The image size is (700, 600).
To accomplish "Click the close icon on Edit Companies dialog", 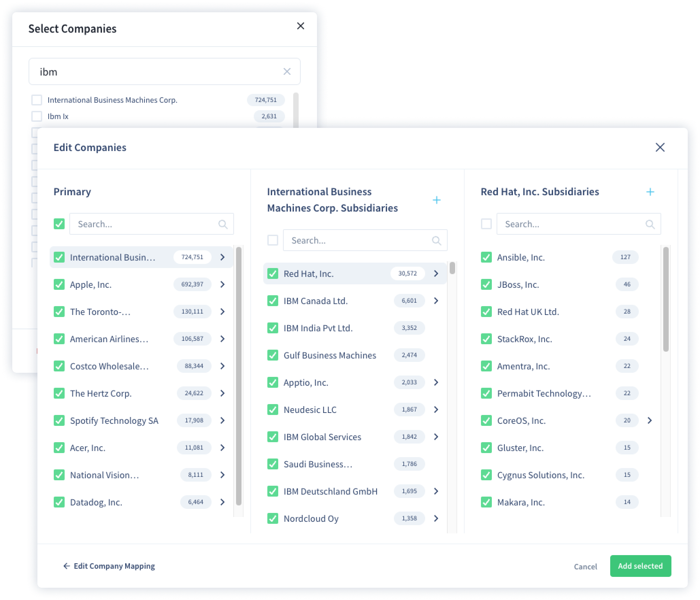I will click(660, 147).
